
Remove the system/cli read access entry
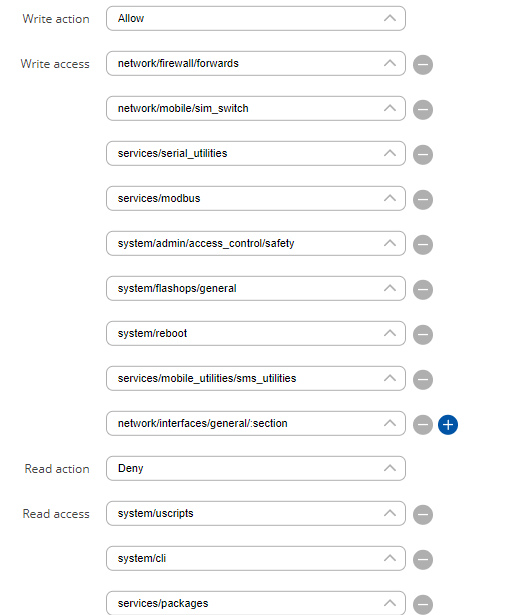coord(423,559)
